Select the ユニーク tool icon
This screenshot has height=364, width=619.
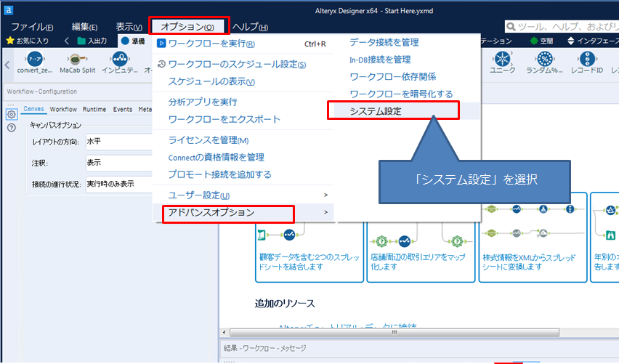[x=502, y=59]
